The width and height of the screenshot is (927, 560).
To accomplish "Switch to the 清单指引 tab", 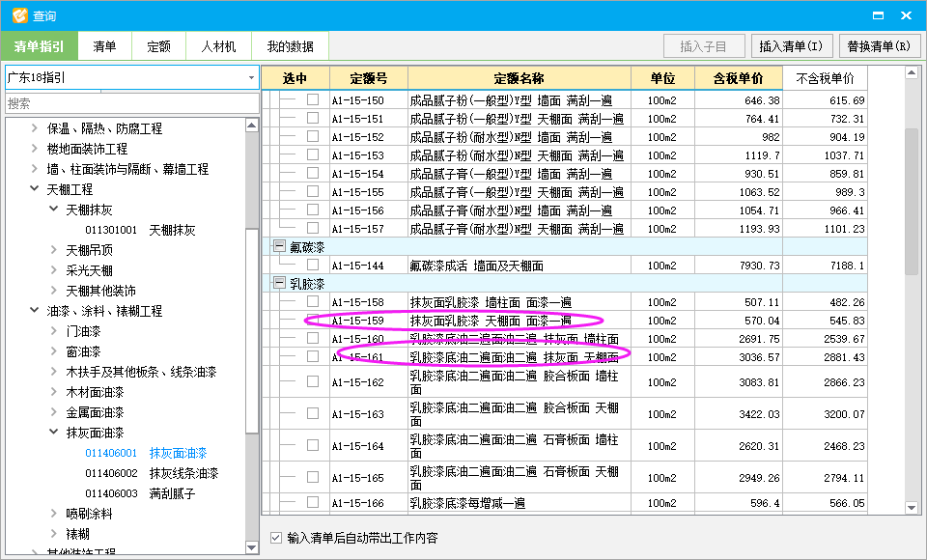I will click(39, 46).
